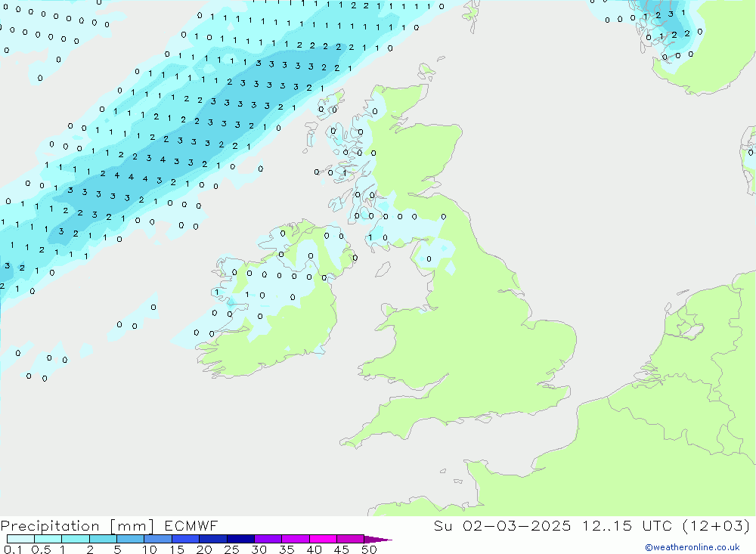This screenshot has width=756, height=554.
Task: Select the 40–45 mm magenta legend swatch
Action: tap(323, 539)
